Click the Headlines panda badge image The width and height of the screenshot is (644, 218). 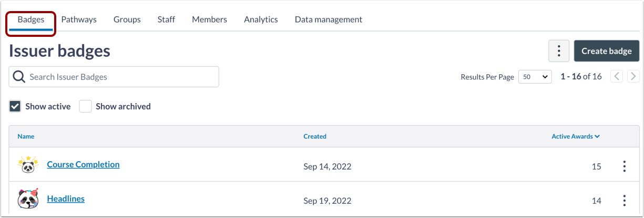(x=28, y=200)
